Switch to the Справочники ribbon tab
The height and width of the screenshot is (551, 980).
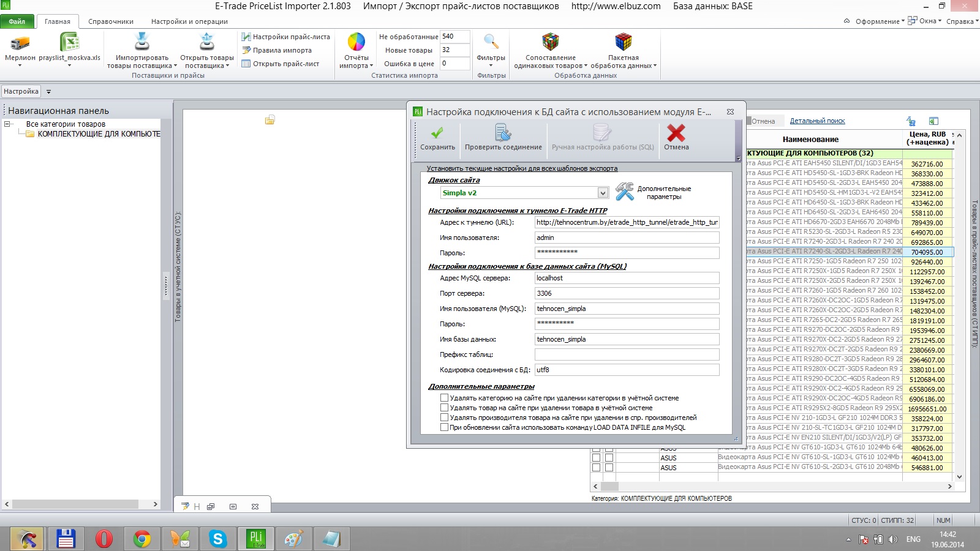(x=111, y=21)
